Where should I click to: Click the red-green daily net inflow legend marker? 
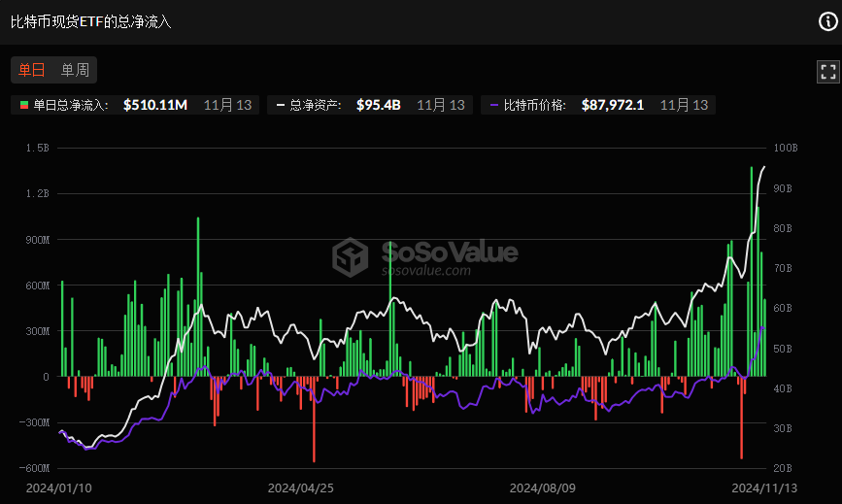(23, 105)
